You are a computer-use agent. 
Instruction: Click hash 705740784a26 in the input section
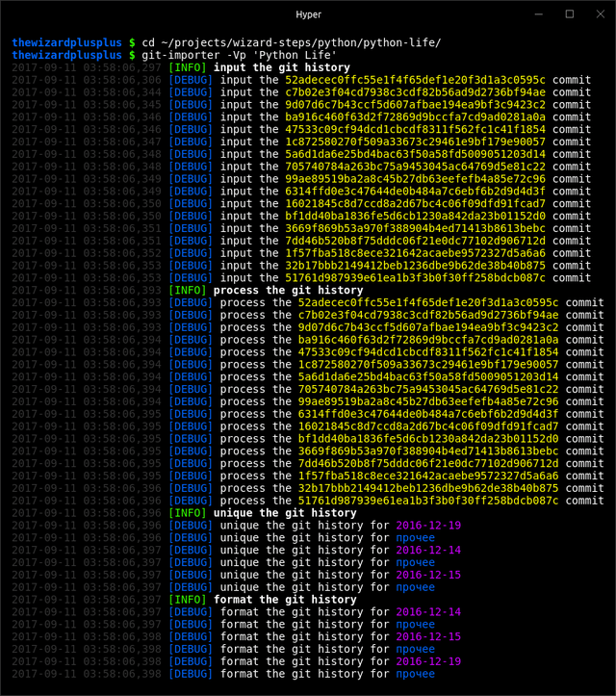(x=415, y=167)
